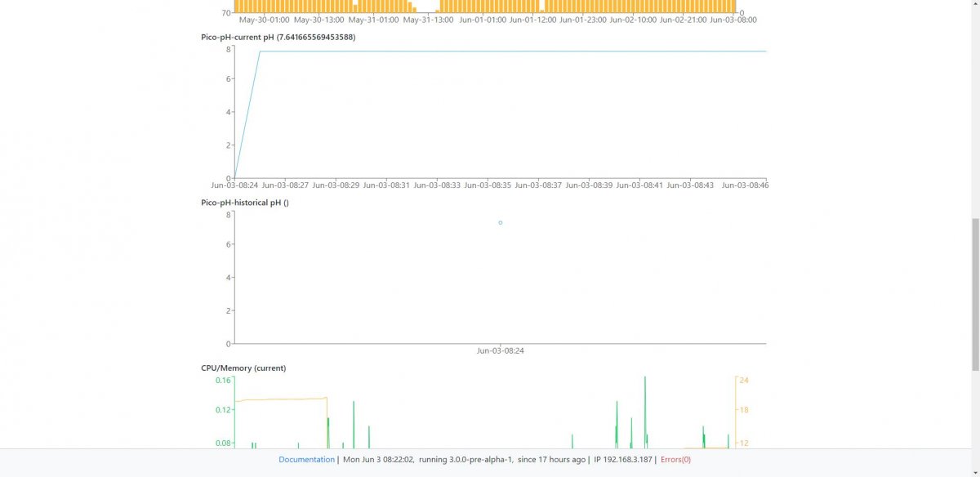Click the 'Jun-01-12:00' axis label

533,20
